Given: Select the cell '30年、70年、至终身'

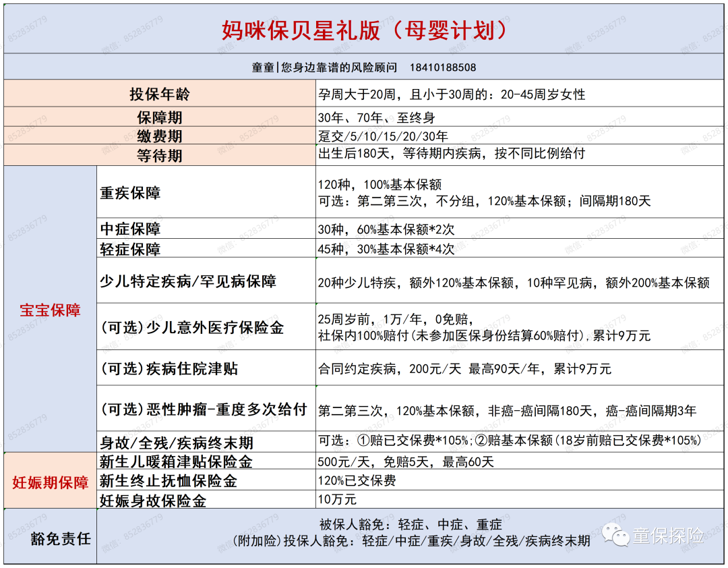Looking at the screenshot, I should coord(520,117).
